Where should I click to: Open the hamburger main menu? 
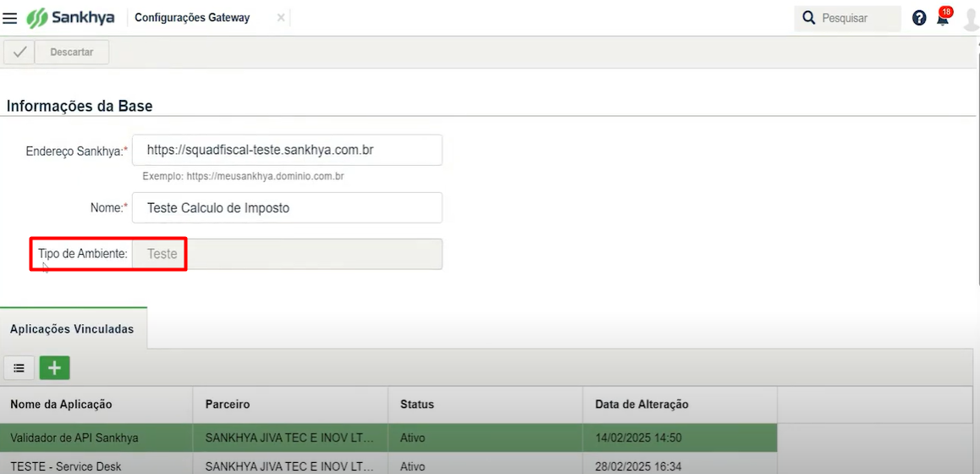coord(10,18)
